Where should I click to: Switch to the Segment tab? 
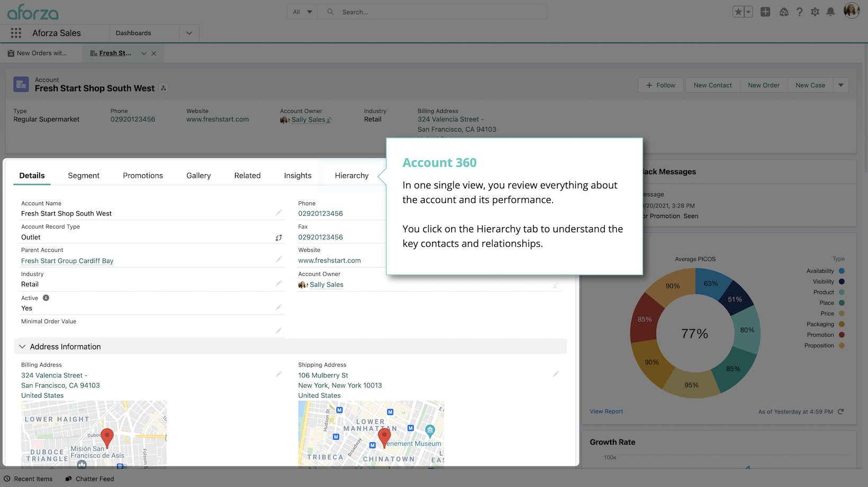(84, 176)
